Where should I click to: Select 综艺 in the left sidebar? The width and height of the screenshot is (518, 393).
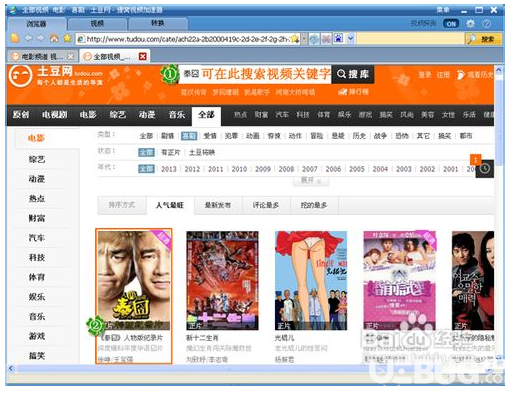click(37, 159)
